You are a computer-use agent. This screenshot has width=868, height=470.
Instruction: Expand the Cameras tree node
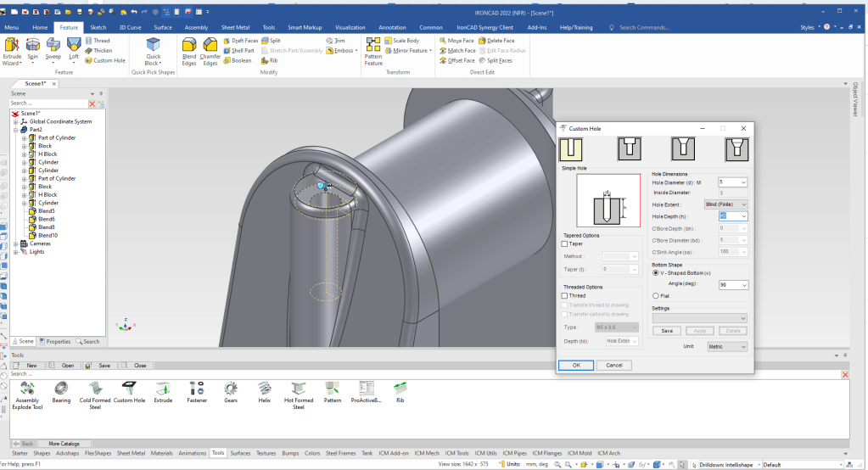(15, 243)
